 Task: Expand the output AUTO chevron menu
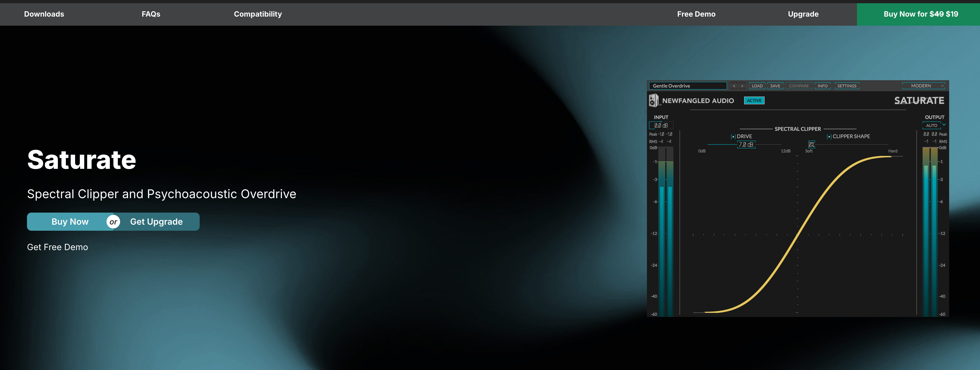tap(944, 125)
